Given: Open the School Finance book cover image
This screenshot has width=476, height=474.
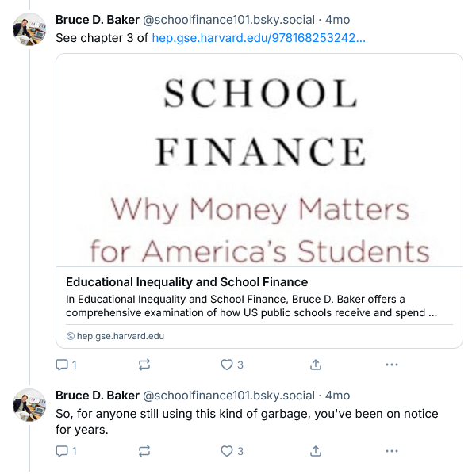Looking at the screenshot, I should click(259, 160).
